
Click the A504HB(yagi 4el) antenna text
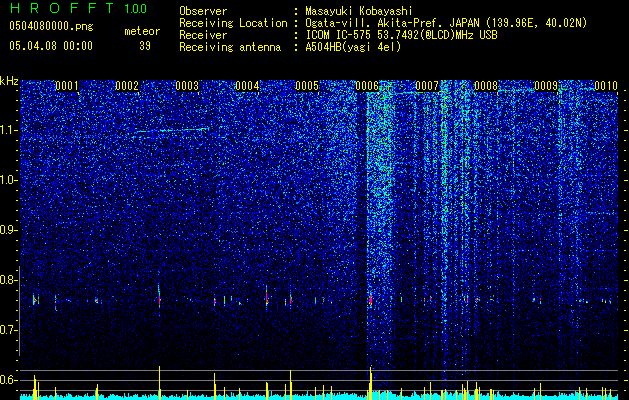point(353,47)
